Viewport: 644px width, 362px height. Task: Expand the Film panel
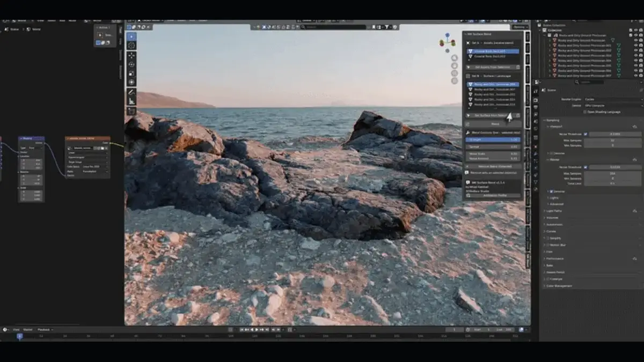pyautogui.click(x=548, y=252)
